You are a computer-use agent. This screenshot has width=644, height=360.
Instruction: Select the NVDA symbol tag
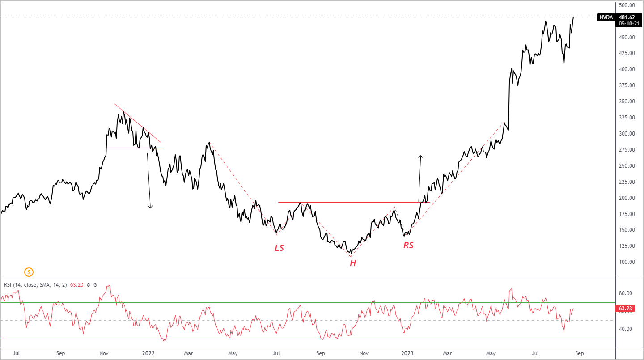coord(606,17)
